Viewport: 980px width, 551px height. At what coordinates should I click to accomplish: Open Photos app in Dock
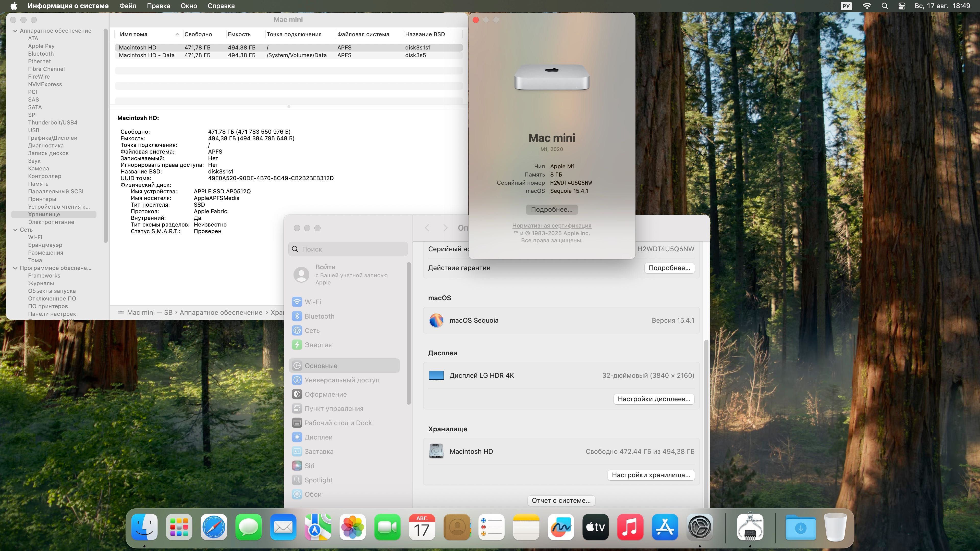point(353,527)
